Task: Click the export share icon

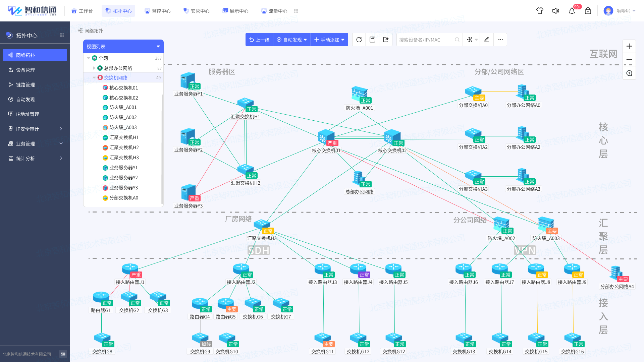Action: coord(386,40)
